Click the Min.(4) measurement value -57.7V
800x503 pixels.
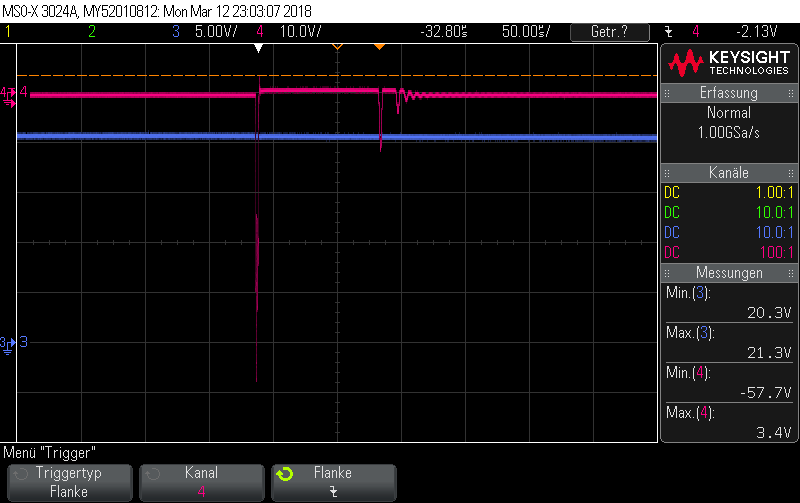765,393
